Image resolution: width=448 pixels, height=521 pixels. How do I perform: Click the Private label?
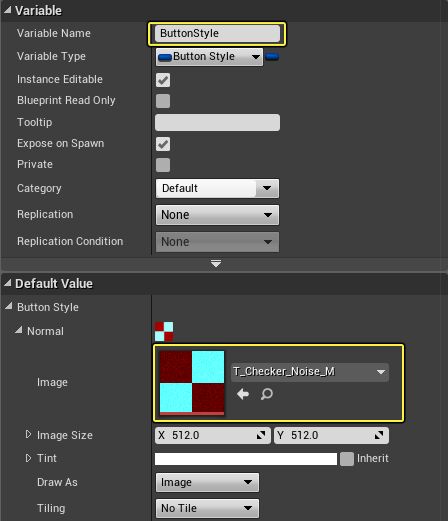coord(35,164)
